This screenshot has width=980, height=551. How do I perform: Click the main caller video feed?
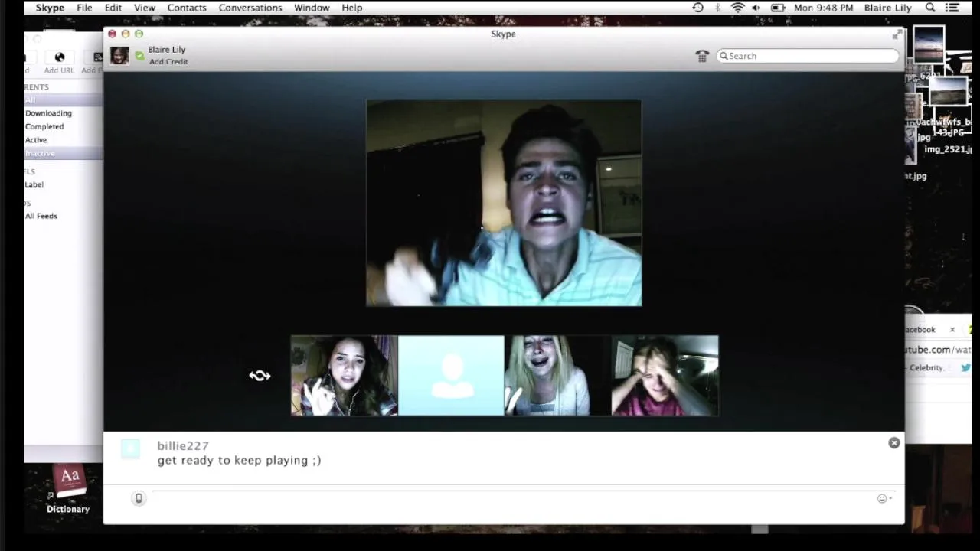[x=504, y=203]
